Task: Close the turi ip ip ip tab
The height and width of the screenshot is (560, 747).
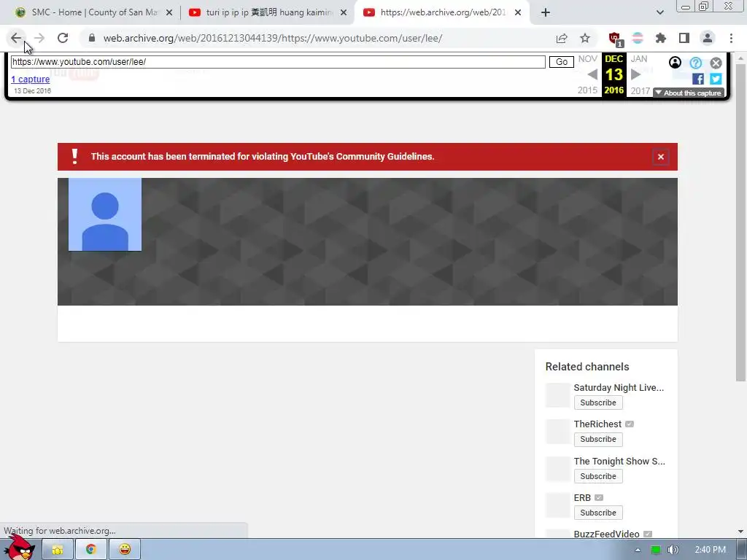Action: [x=344, y=13]
